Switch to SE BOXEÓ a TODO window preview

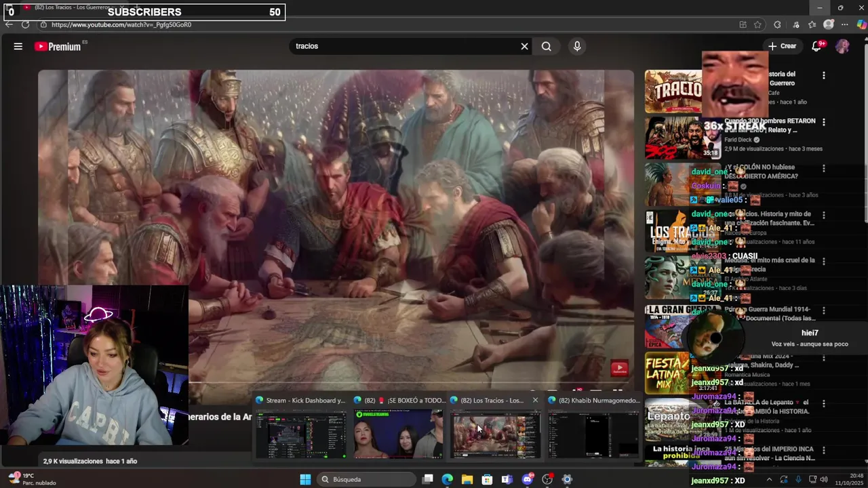[398, 427]
